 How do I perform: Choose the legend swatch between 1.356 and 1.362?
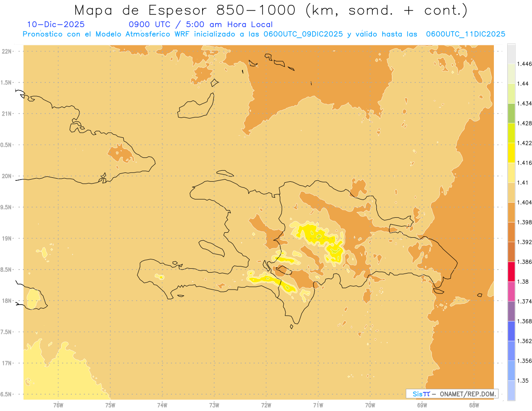tap(511, 351)
